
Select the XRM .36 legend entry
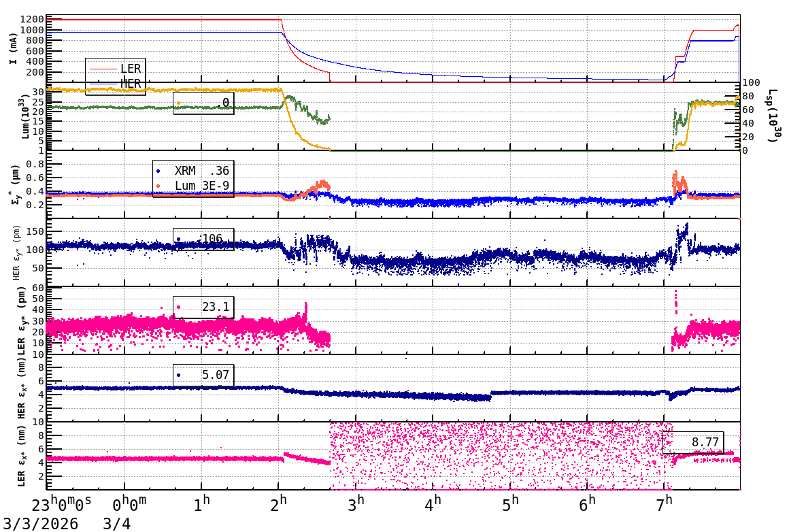tap(201, 171)
